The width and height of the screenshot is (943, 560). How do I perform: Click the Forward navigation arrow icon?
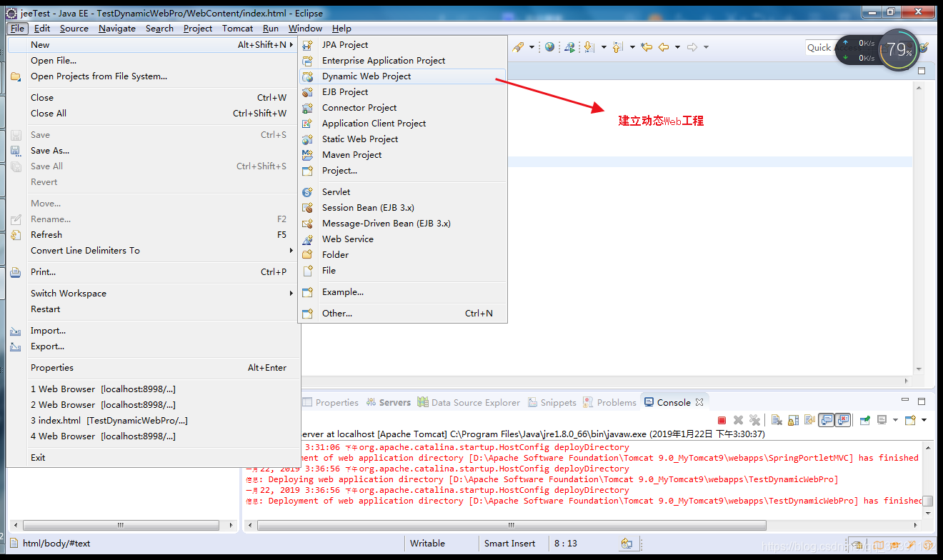(x=692, y=47)
